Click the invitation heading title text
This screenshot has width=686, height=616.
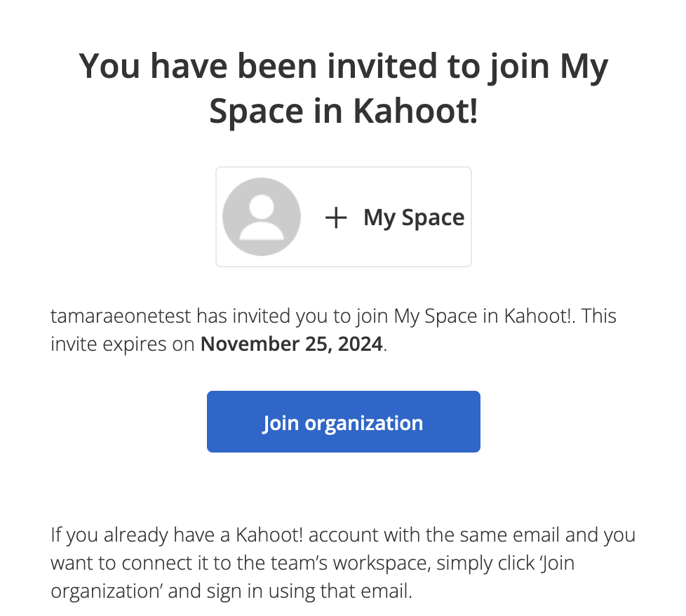click(344, 88)
